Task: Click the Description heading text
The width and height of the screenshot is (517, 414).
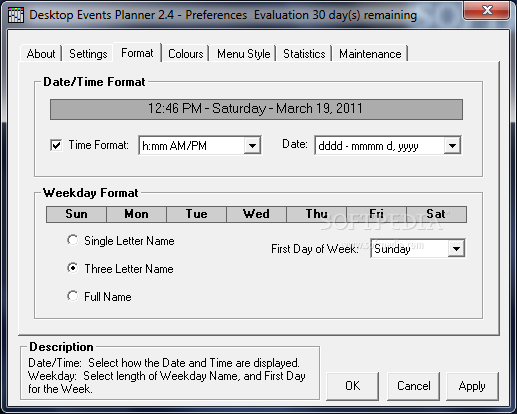Action: tap(61, 347)
